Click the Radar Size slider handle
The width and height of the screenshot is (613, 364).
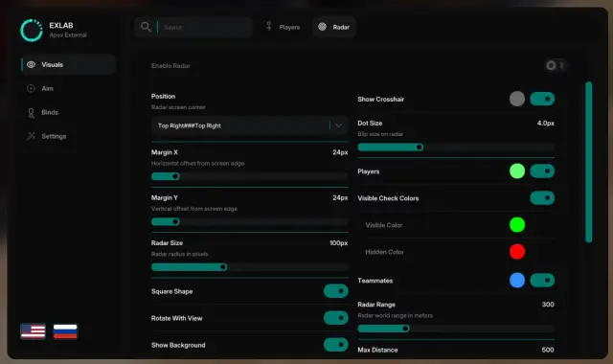coord(223,267)
